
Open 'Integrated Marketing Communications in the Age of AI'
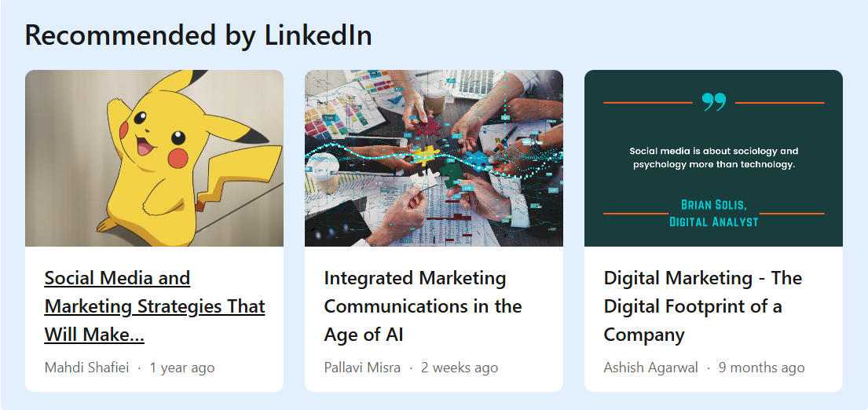pyautogui.click(x=423, y=306)
